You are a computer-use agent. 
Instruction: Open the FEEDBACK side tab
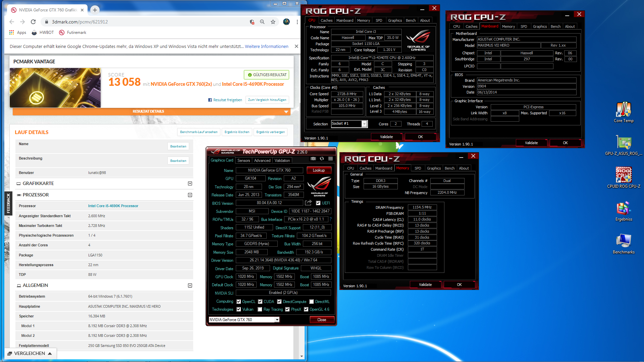click(8, 203)
